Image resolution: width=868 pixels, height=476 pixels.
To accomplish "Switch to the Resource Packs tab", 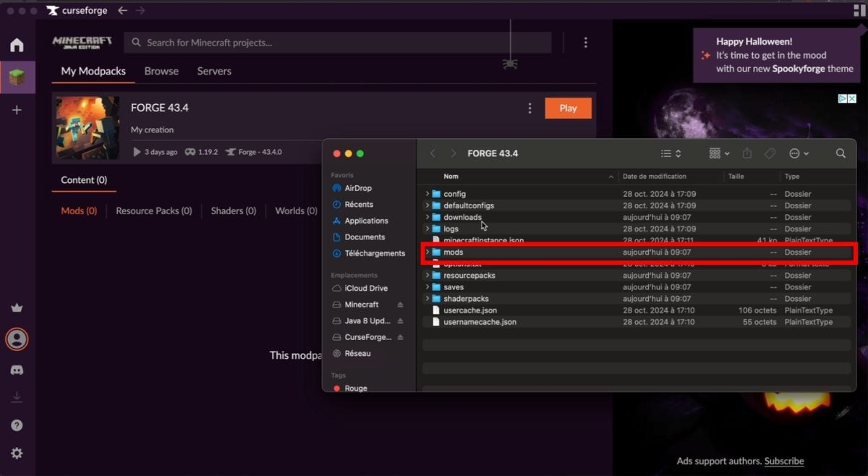I will tap(153, 211).
